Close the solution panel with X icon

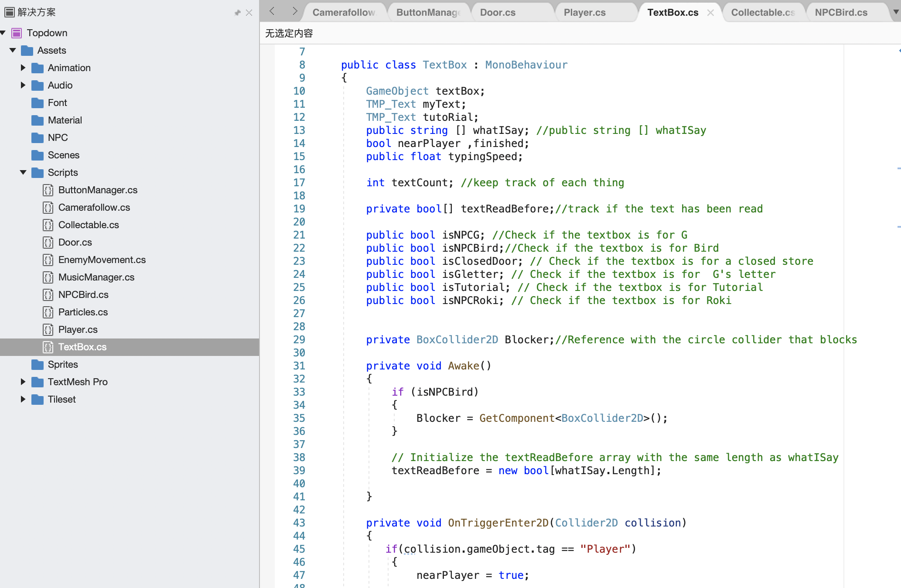tap(249, 13)
